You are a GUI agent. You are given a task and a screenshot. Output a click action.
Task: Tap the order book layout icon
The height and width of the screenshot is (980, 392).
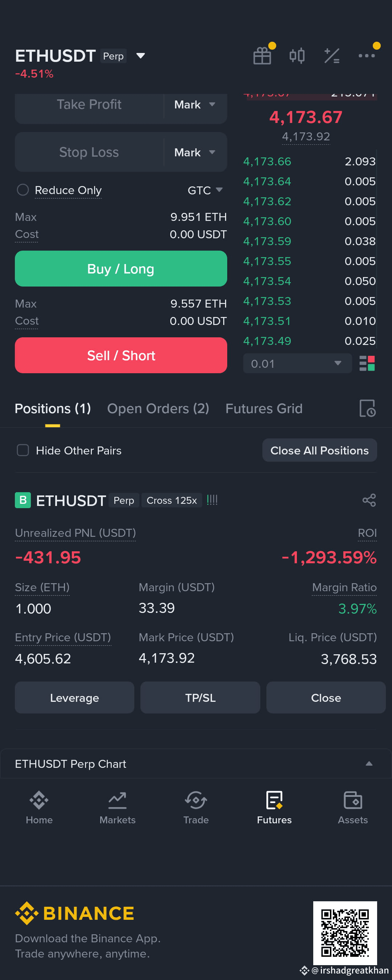coord(367,363)
